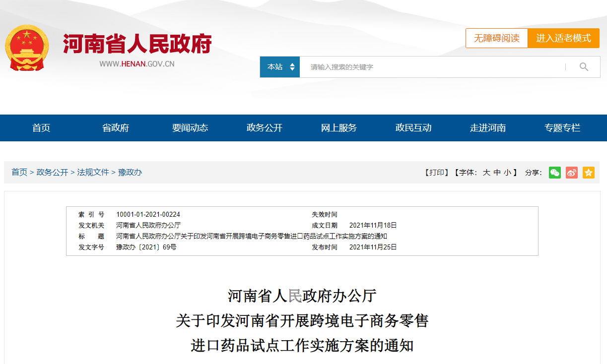
Task: Share page via Weibo icon
Action: click(x=571, y=173)
